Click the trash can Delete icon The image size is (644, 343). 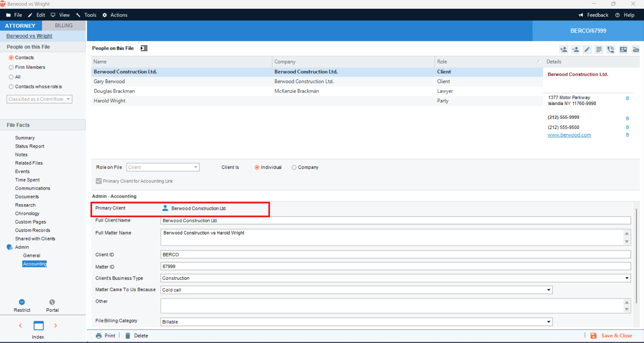(x=128, y=336)
